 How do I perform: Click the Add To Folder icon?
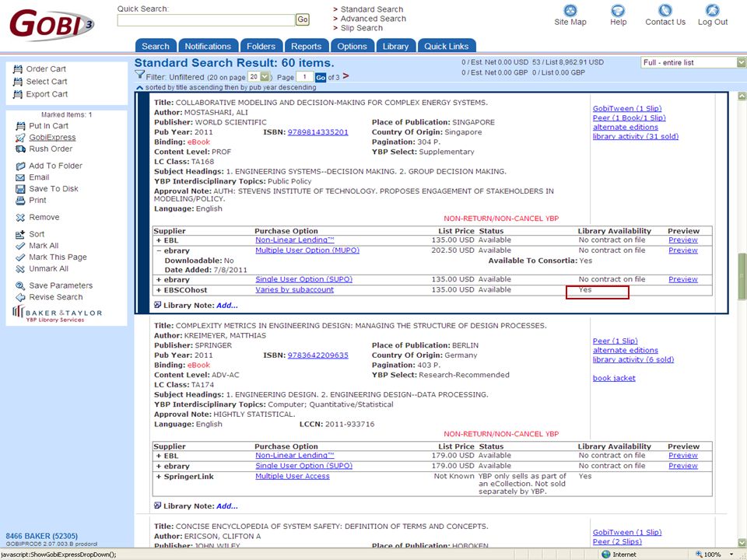20,166
